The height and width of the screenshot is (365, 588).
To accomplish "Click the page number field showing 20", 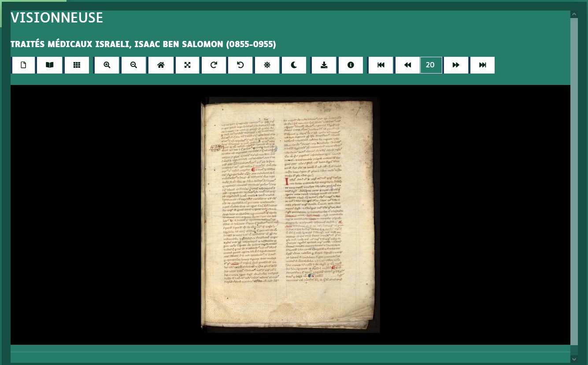I will pyautogui.click(x=431, y=65).
